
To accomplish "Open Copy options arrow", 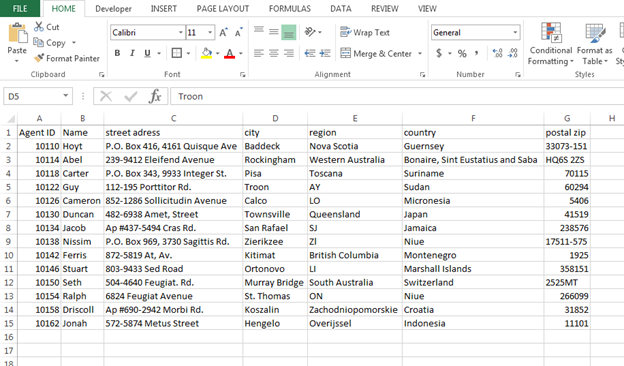I will [74, 43].
